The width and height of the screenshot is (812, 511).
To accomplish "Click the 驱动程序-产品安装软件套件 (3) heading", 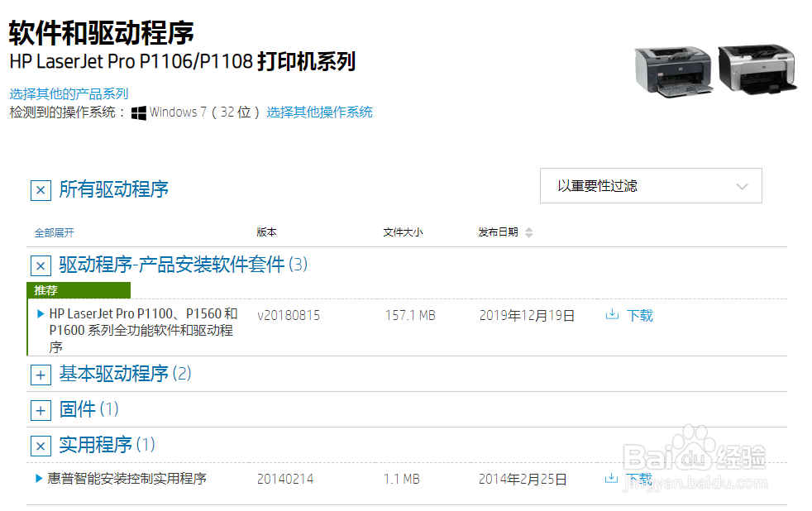I will pyautogui.click(x=184, y=265).
